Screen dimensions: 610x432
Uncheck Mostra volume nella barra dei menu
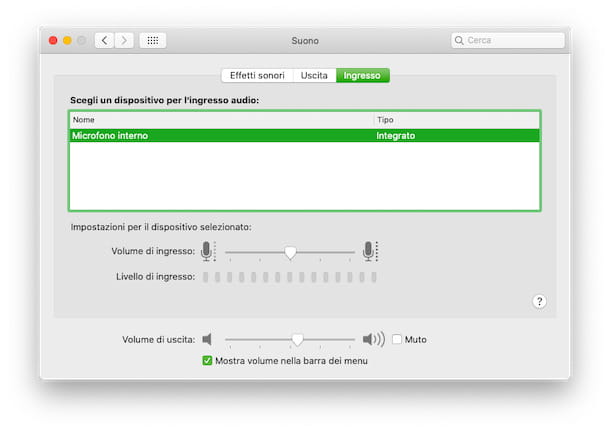click(207, 361)
